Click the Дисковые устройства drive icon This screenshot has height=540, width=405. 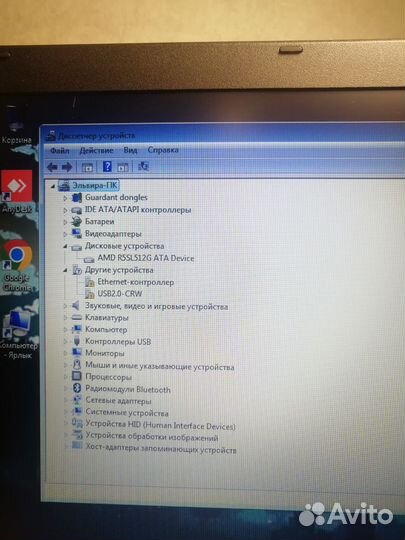[x=76, y=247]
